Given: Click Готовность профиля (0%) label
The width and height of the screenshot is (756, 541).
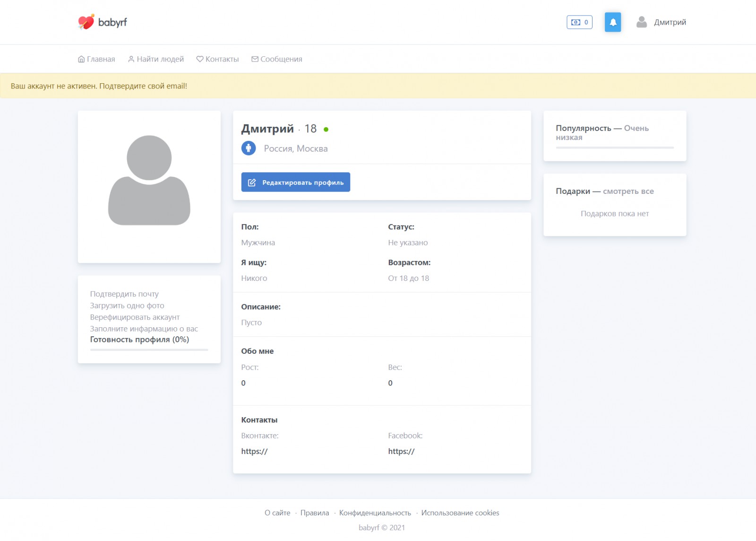Looking at the screenshot, I should point(139,340).
